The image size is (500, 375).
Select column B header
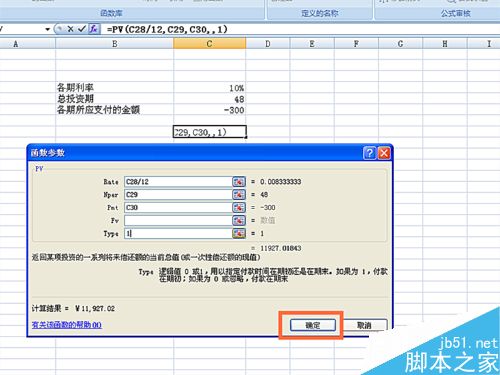tap(114, 44)
